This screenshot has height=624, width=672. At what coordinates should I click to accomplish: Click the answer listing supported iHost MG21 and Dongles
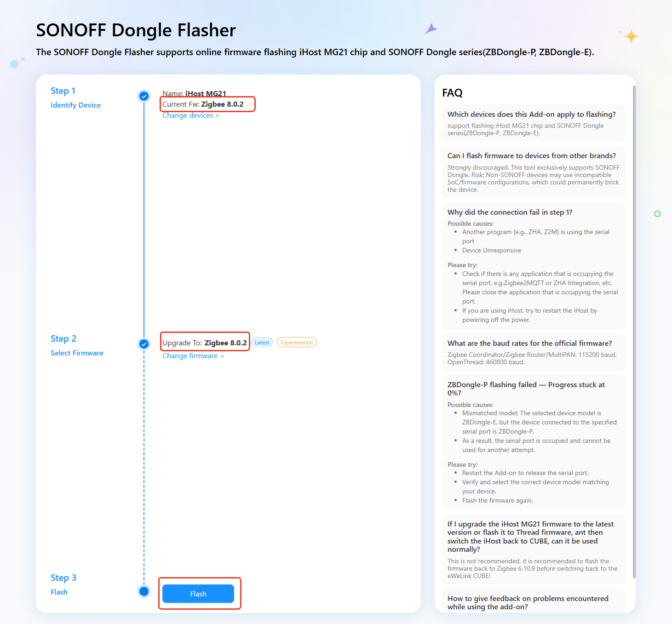(x=526, y=129)
